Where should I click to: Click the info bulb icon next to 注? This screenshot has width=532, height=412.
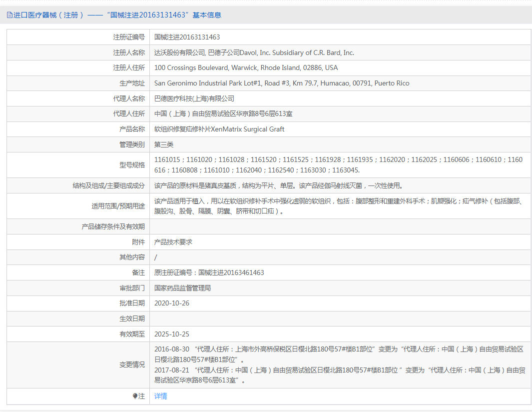coord(135,396)
